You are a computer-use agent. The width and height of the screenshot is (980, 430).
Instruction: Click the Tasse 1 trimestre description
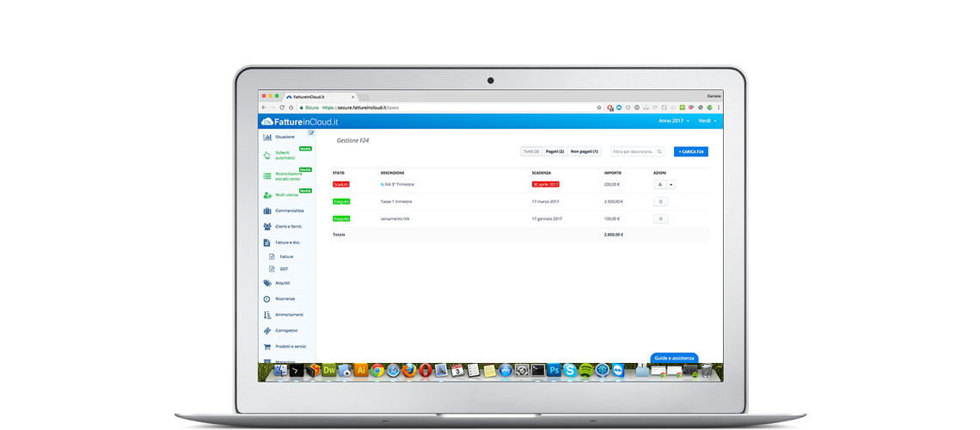click(x=396, y=202)
